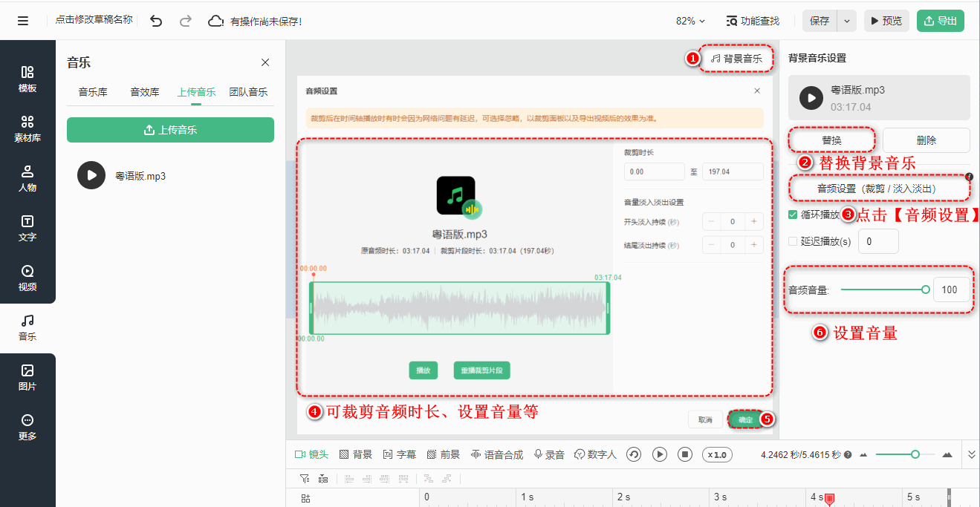Increase 开头淡入持续 with plus

click(x=754, y=221)
